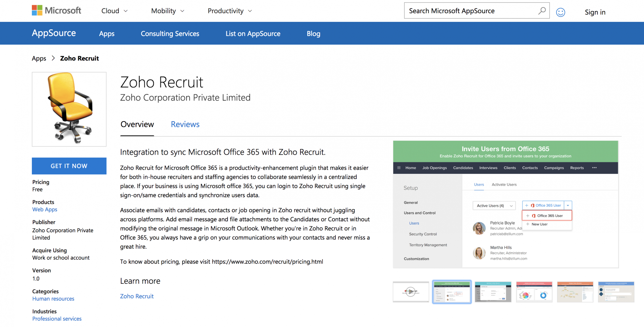Focus the Search Microsoft AppSource field
Viewport: 644px width, 327px height.
(470, 11)
